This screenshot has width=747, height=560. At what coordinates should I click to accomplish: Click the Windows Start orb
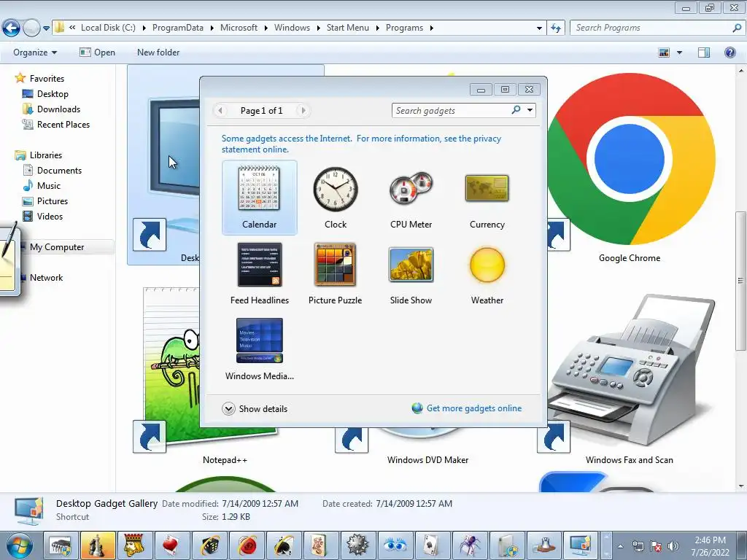(x=19, y=545)
